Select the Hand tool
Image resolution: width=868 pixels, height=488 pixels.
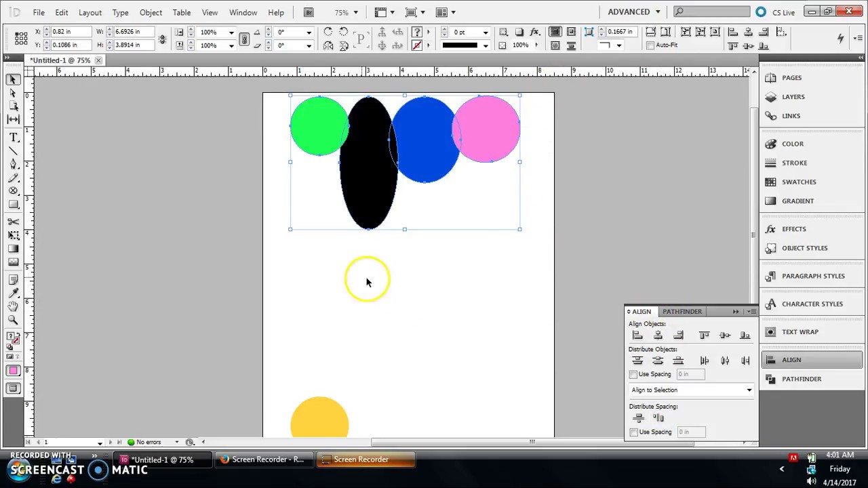tap(13, 306)
